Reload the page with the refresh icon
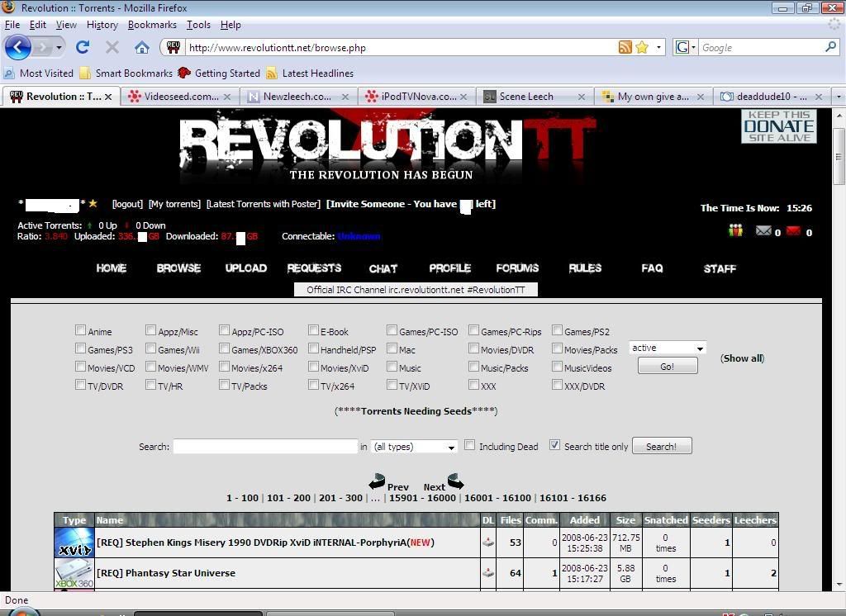 pyautogui.click(x=83, y=47)
